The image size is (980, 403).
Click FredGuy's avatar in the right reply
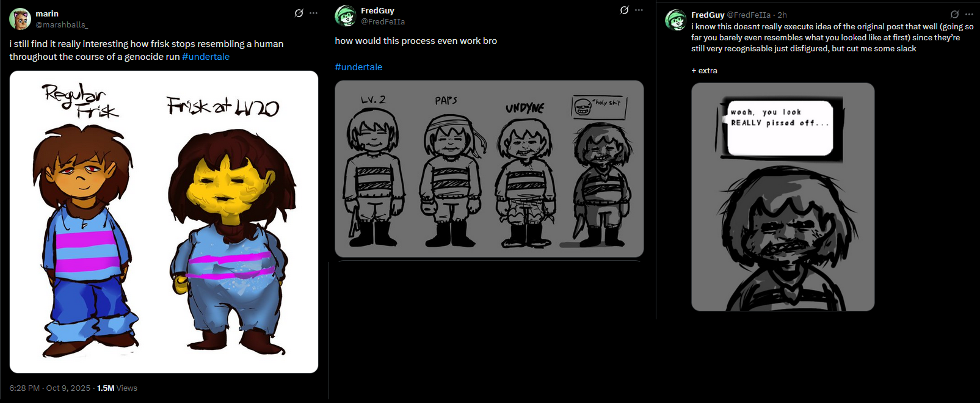(x=675, y=20)
